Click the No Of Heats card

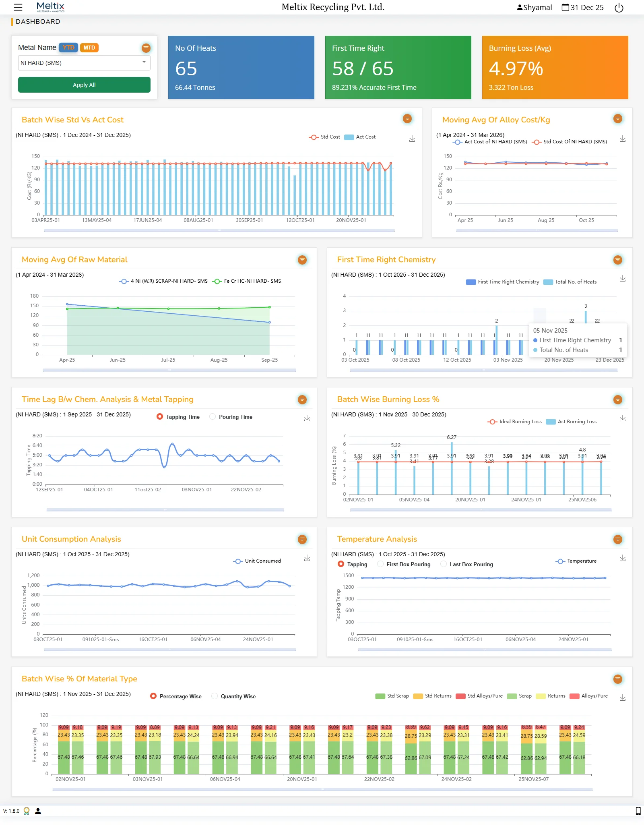(x=241, y=67)
